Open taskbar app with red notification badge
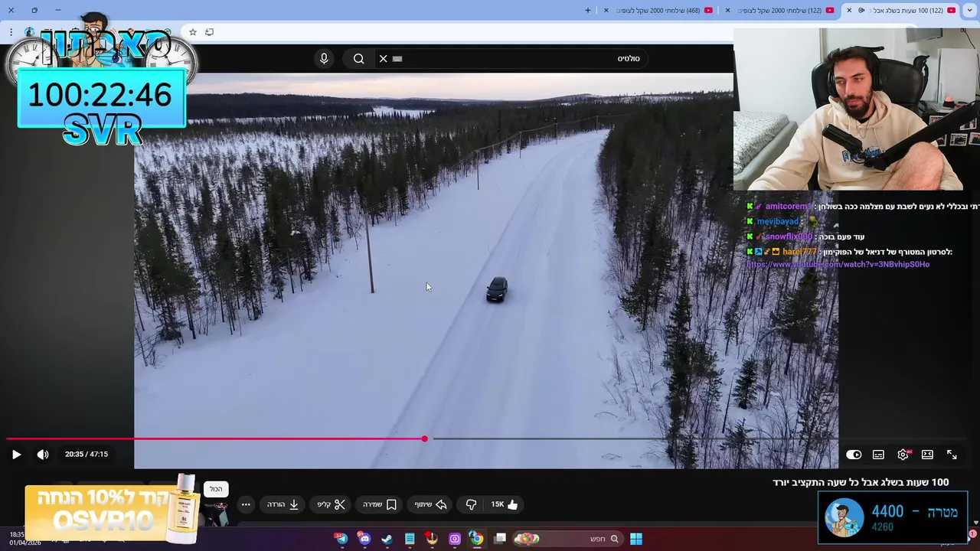The image size is (980, 551). [432, 539]
